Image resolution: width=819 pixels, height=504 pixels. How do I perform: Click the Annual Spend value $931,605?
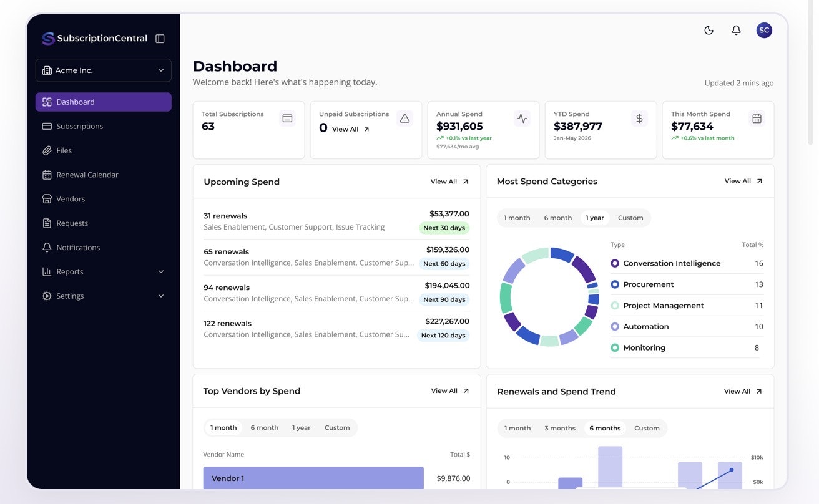tap(459, 127)
